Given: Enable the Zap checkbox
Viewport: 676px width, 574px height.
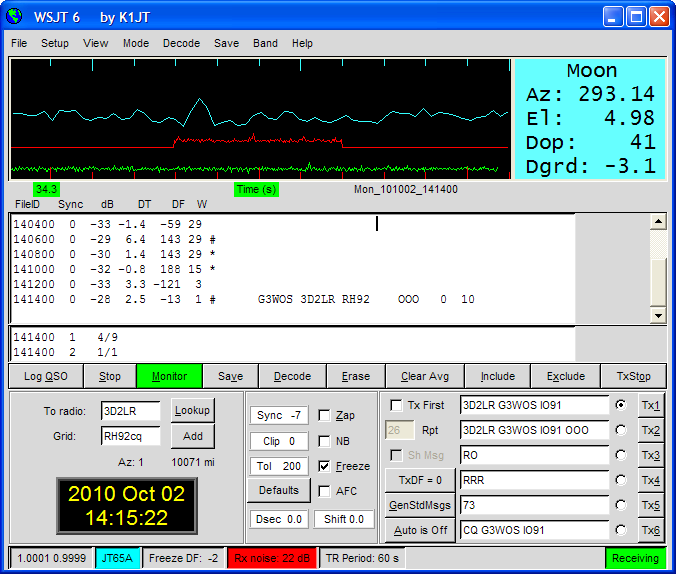Looking at the screenshot, I should coord(325,416).
